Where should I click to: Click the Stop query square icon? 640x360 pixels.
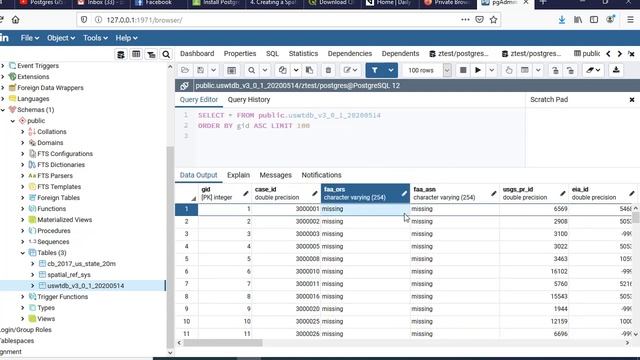463,70
